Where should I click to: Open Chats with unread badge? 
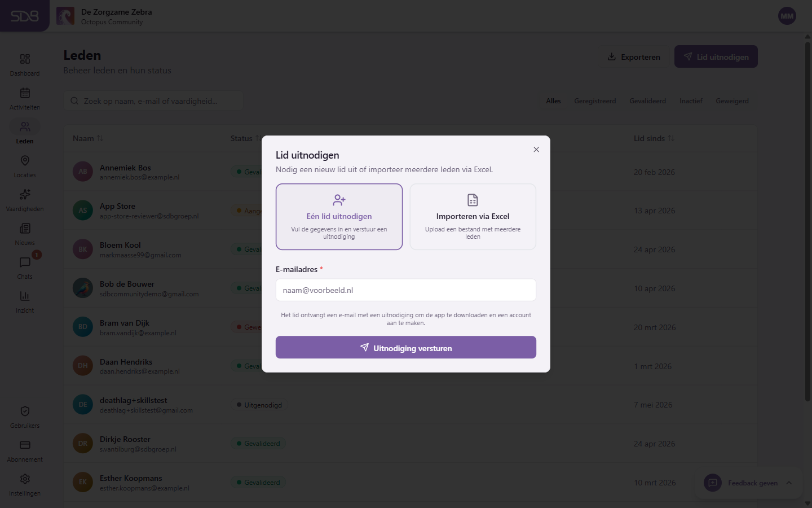click(x=25, y=262)
